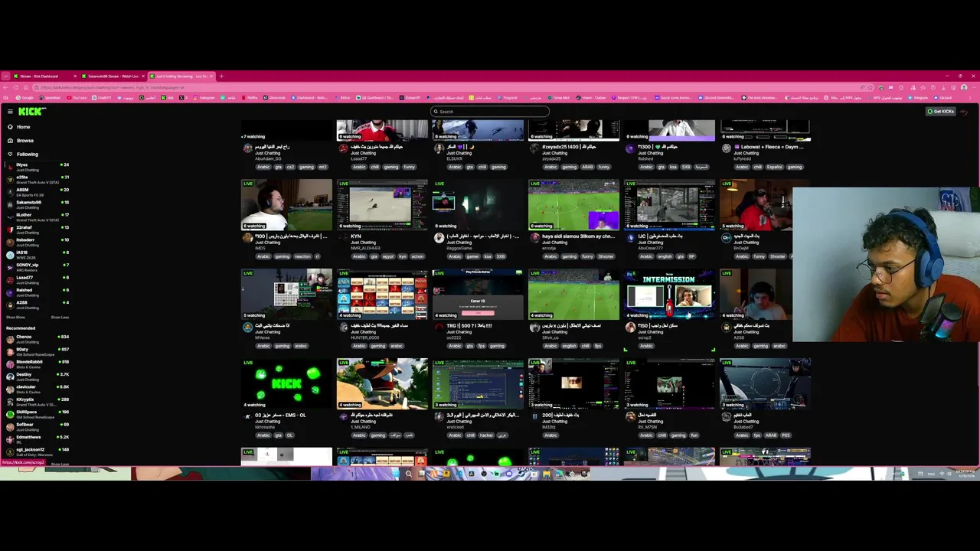Go to Home in Kick sidebar

pos(23,127)
